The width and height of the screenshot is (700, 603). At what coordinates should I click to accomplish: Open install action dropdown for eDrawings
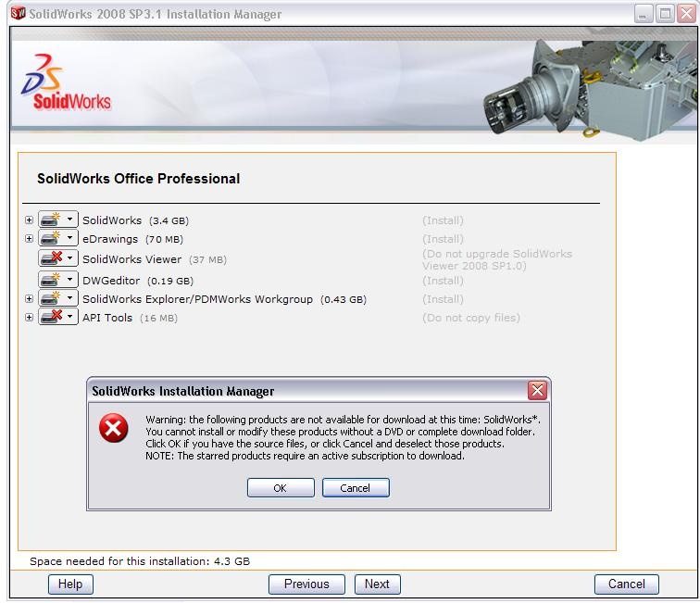[x=70, y=238]
